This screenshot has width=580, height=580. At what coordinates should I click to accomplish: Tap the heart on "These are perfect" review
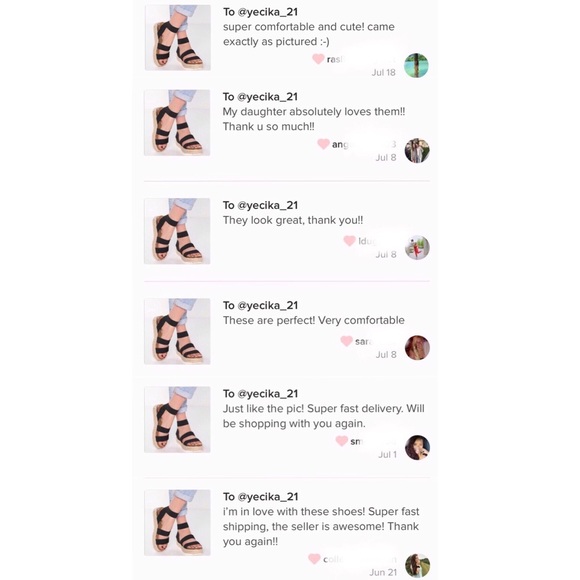pyautogui.click(x=347, y=341)
